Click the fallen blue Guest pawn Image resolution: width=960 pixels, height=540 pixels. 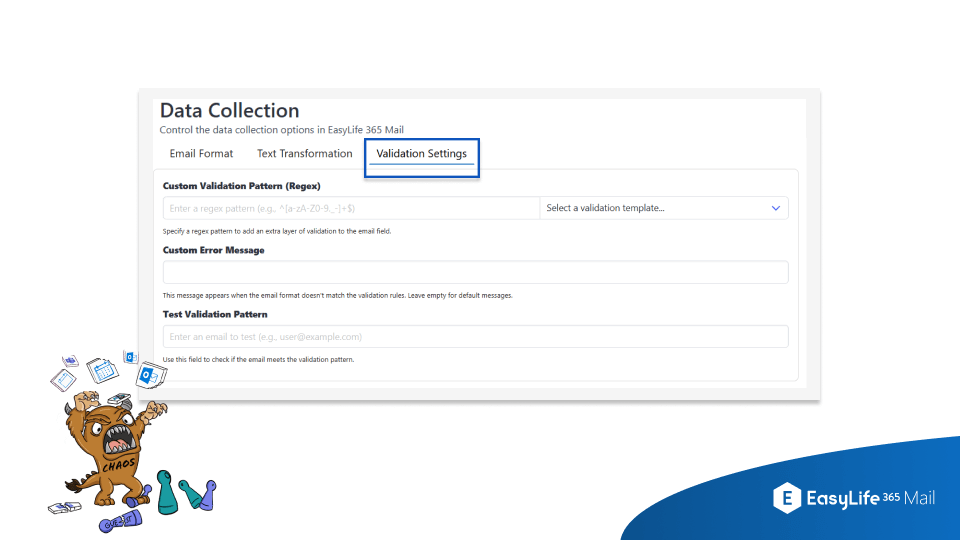coord(118,521)
